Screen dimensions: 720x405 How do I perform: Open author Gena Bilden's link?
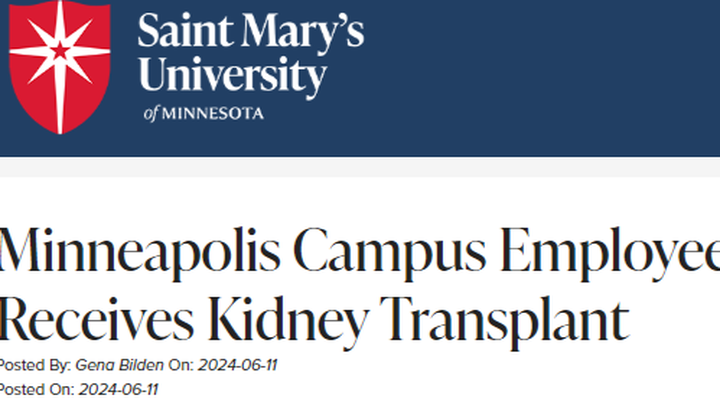pos(119,366)
